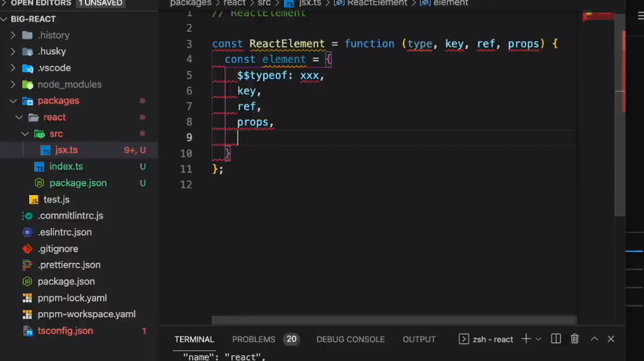
Task: Maximize the terminal panel size
Action: (x=595, y=339)
